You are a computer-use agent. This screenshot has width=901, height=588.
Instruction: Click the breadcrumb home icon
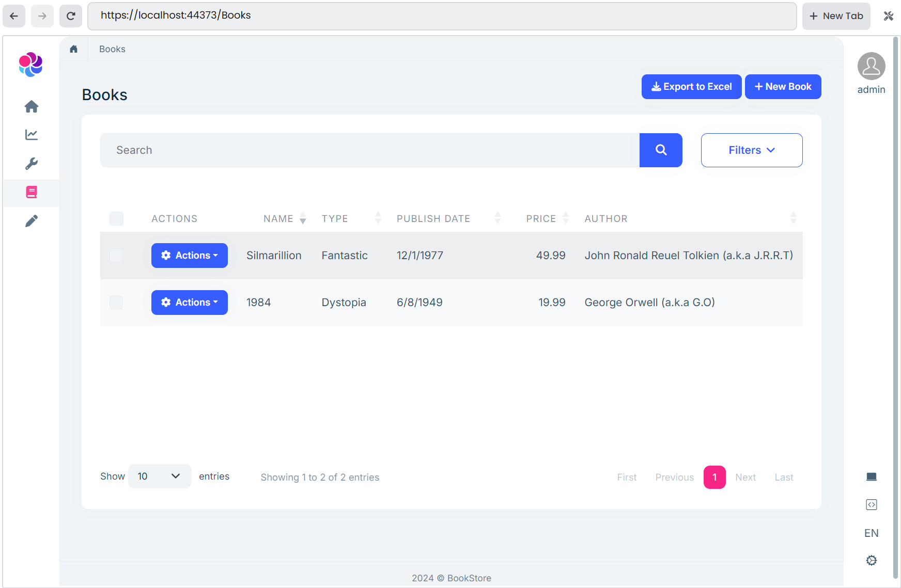[74, 49]
